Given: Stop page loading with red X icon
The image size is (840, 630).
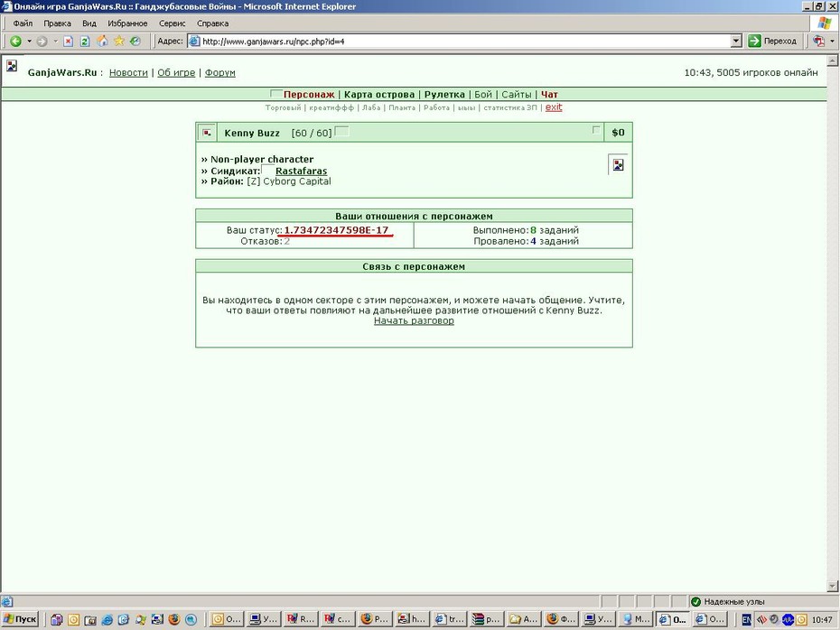Looking at the screenshot, I should coord(68,42).
